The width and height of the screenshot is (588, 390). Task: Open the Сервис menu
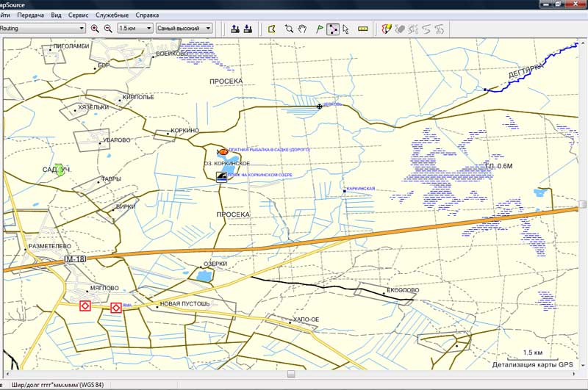(78, 15)
